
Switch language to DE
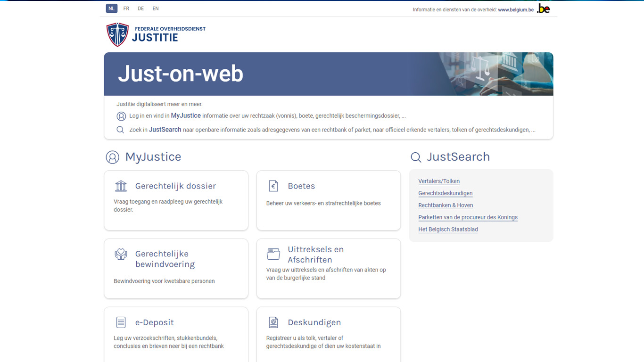coord(141,8)
